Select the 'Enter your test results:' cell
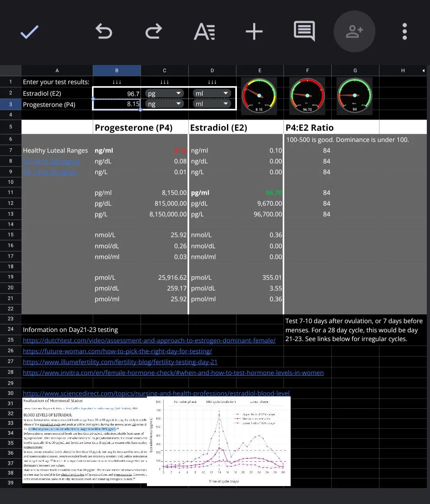 click(x=57, y=82)
